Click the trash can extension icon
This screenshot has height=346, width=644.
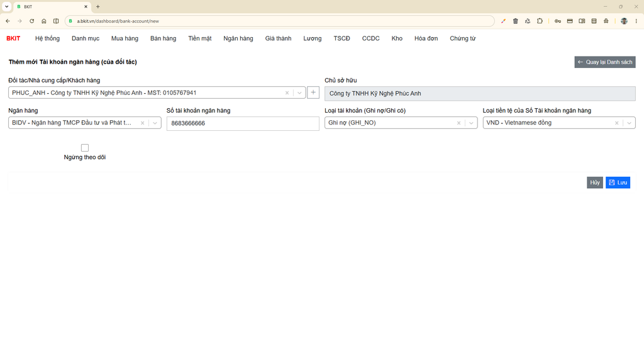[x=516, y=21]
